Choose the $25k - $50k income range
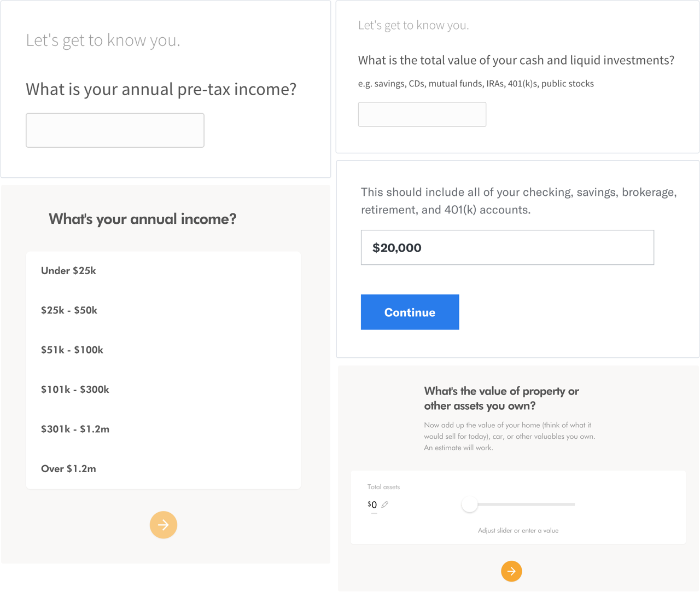Screen dimensions: 700x592 click(x=69, y=310)
